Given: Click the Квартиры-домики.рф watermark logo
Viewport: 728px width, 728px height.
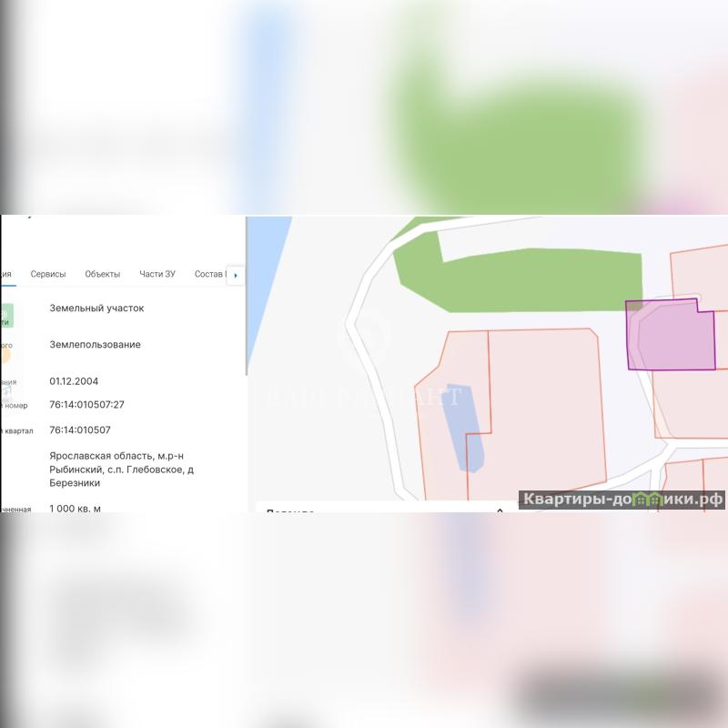Looking at the screenshot, I should pos(622,500).
